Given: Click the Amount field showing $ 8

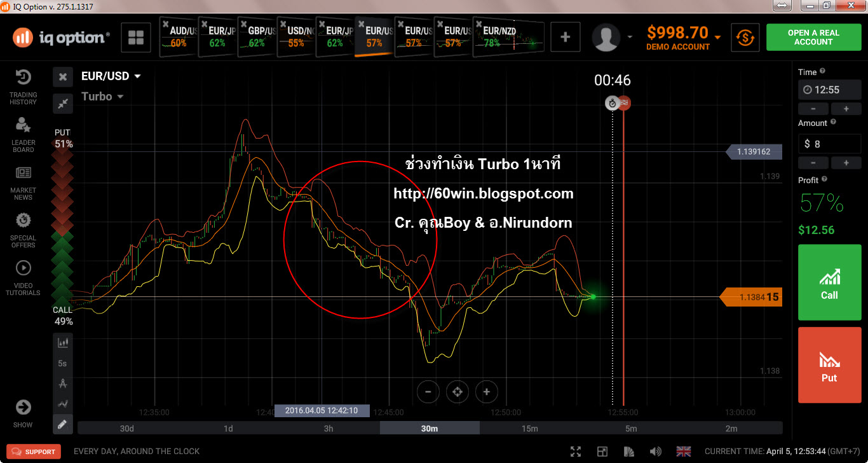Looking at the screenshot, I should (829, 144).
